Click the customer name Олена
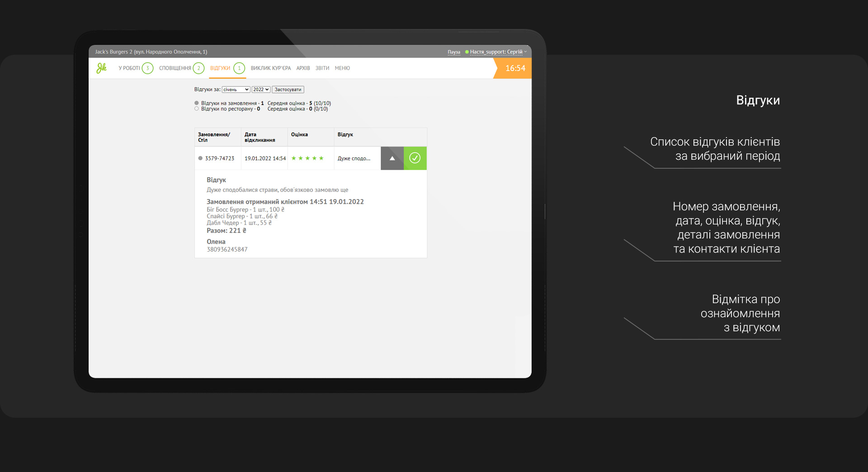The image size is (868, 472). (216, 242)
